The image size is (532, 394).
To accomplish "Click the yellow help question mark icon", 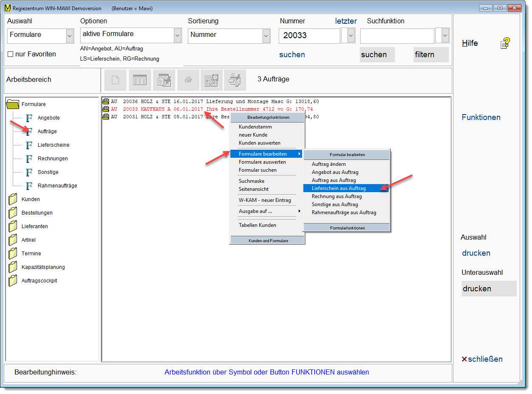I will coord(505,43).
